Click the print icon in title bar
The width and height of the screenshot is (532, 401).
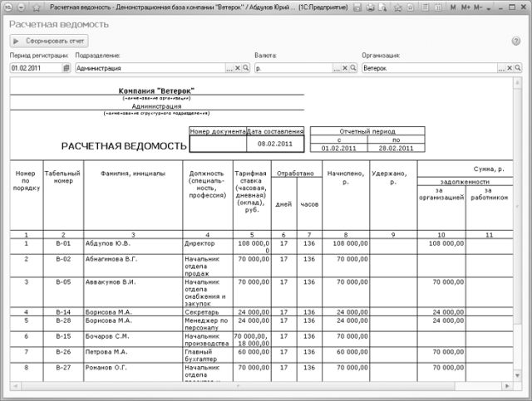[x=371, y=7]
